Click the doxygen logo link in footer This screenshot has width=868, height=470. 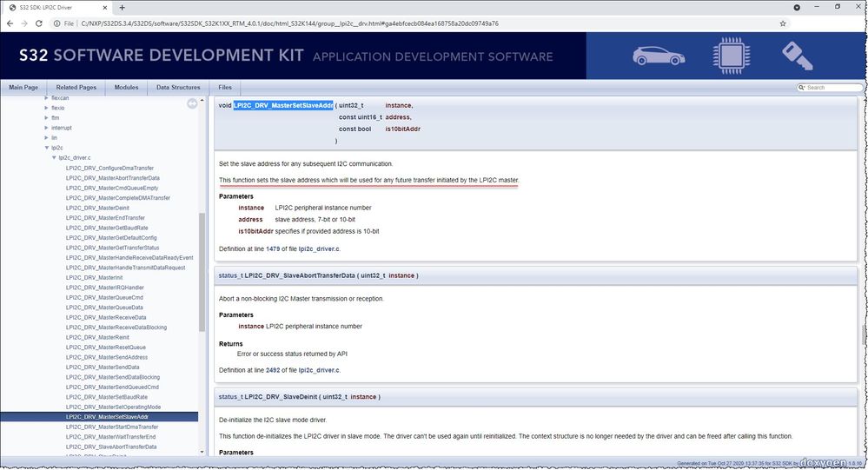(x=823, y=463)
